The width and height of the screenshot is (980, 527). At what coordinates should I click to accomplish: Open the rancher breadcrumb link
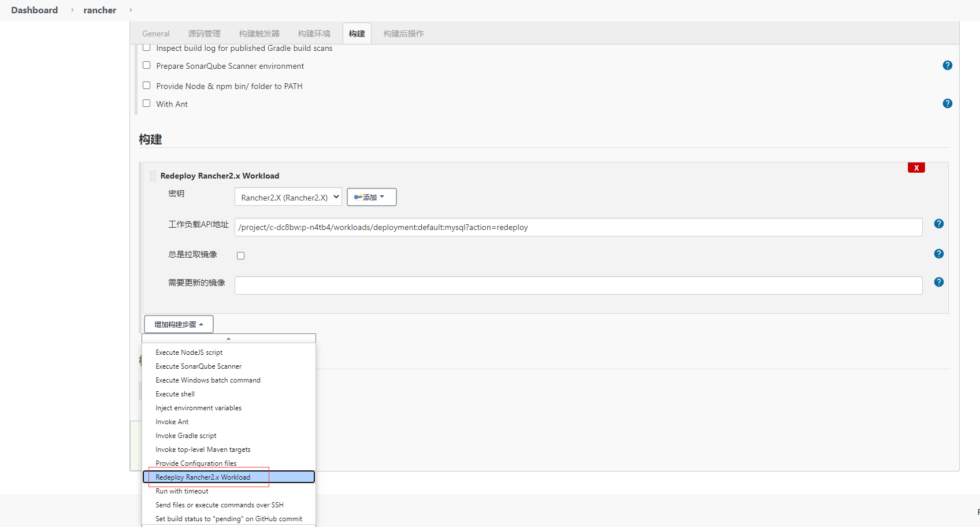[100, 10]
